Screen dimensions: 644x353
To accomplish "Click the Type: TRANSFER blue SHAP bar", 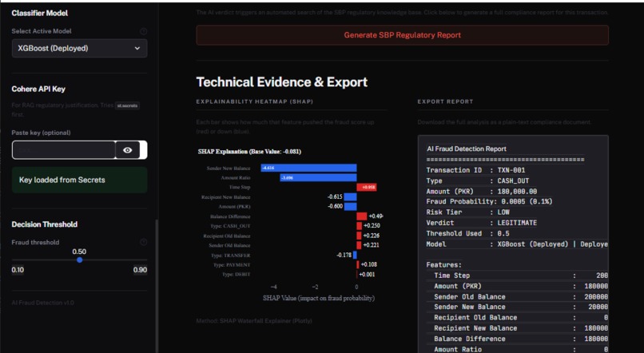I will 355,256.
